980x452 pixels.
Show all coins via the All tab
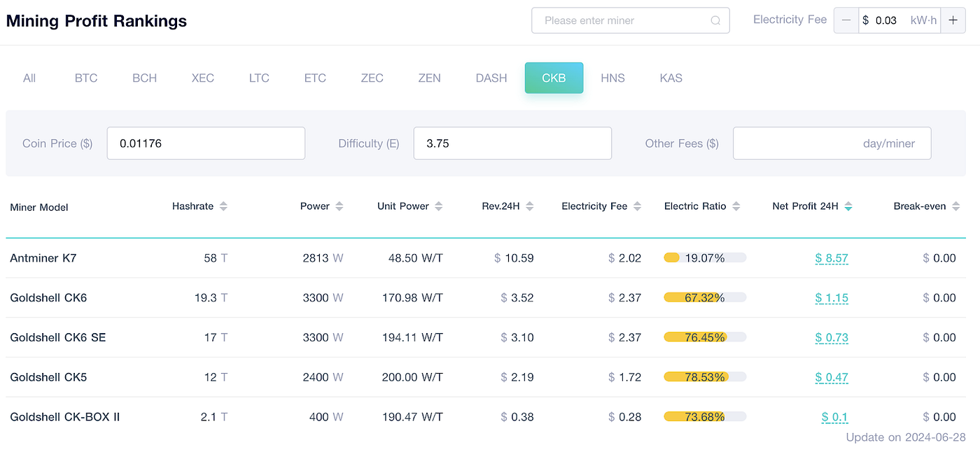[29, 78]
